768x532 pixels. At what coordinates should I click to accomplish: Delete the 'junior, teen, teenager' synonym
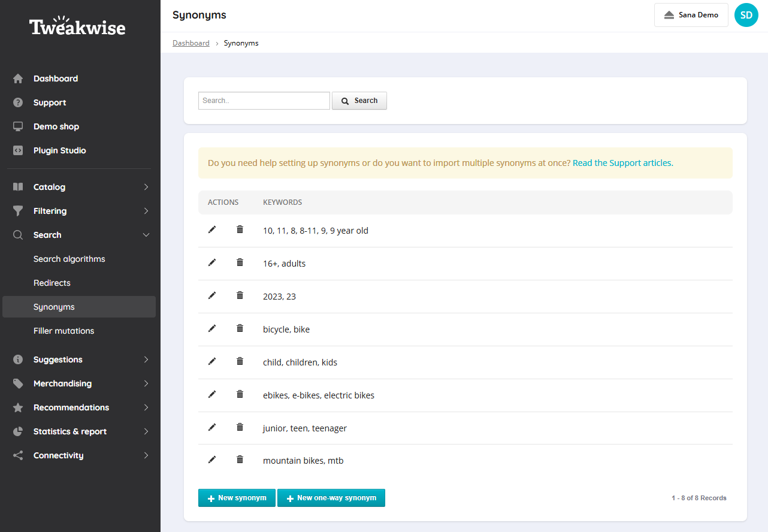pos(240,427)
